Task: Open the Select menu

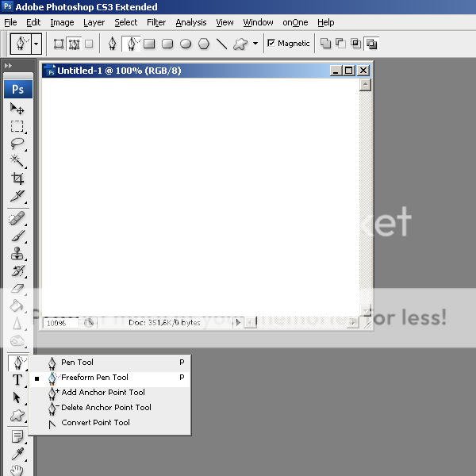Action: click(x=125, y=22)
